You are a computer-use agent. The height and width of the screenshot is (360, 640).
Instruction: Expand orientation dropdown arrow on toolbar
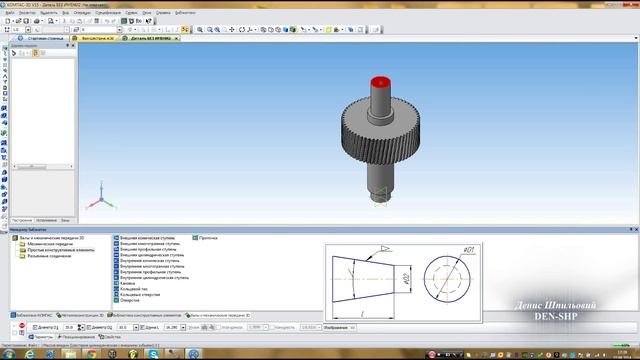(x=256, y=29)
